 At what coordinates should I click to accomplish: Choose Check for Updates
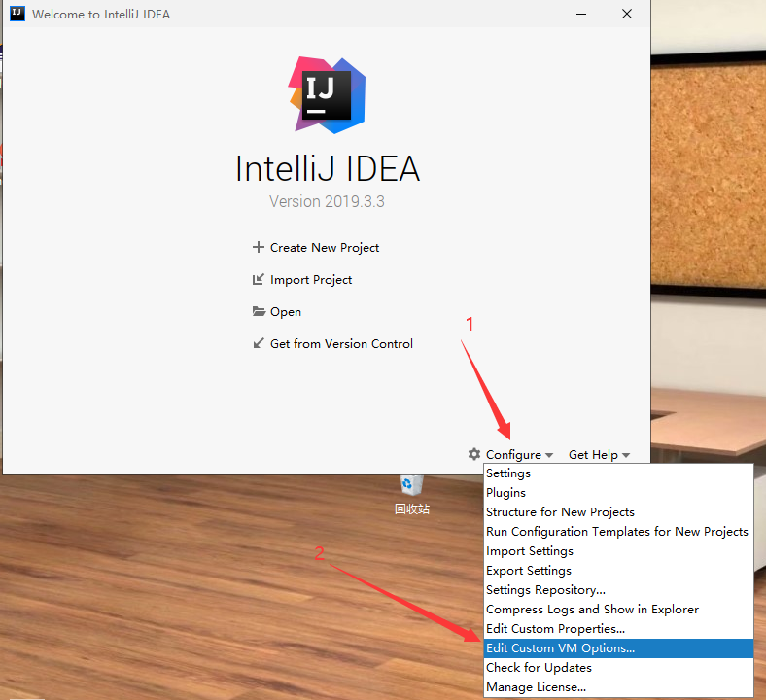[x=618, y=668]
